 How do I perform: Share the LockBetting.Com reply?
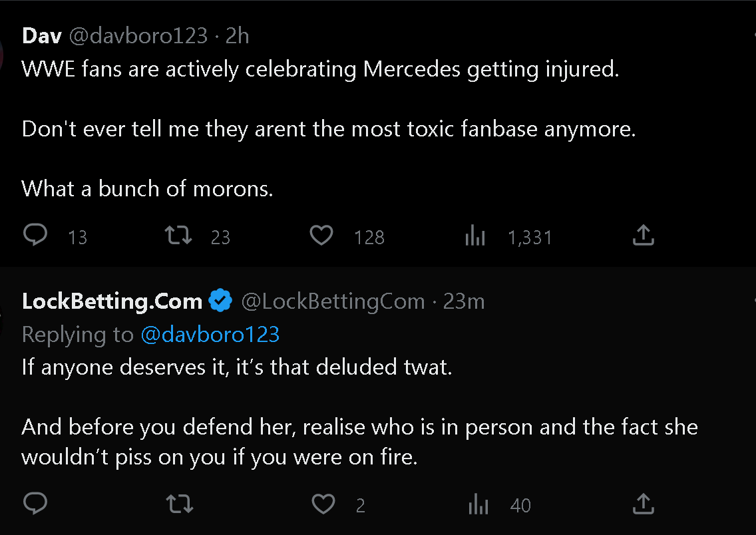point(643,504)
